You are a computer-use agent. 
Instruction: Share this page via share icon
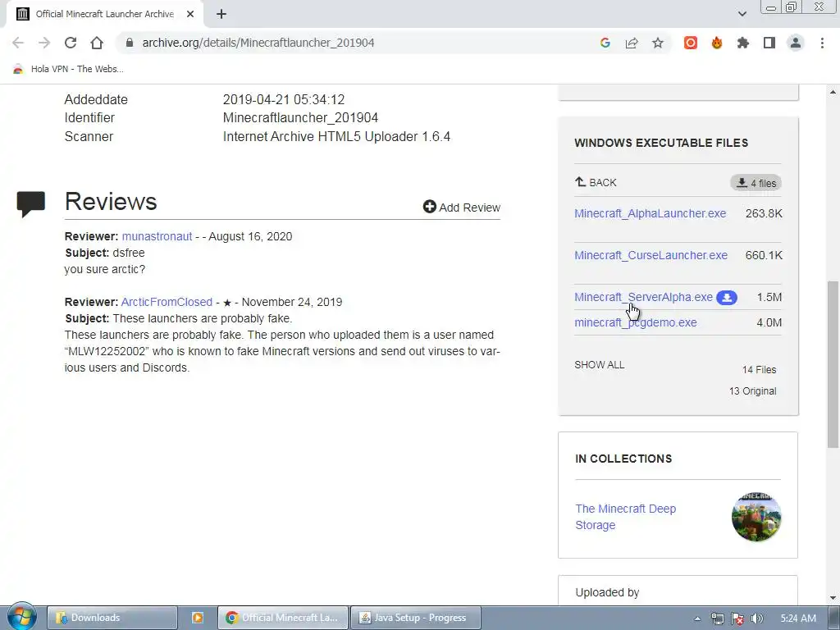[x=632, y=43]
